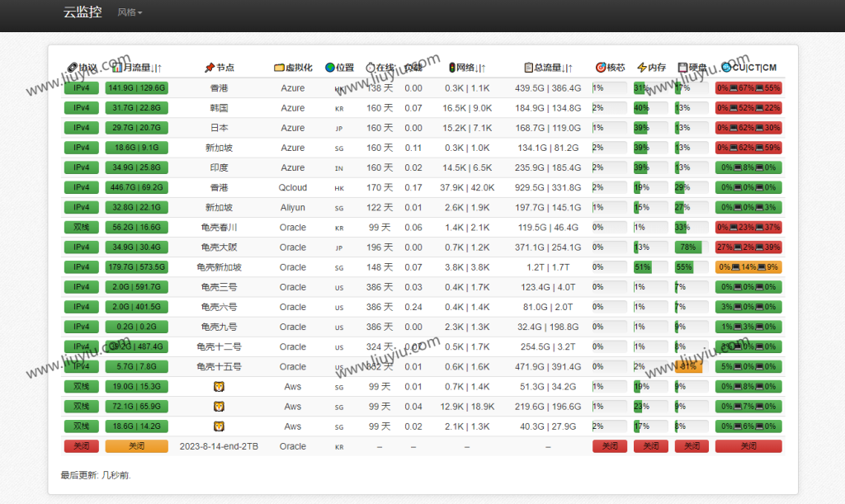
Task: Click the 141.9G | 129.6G monthly traffic badge
Action: [136, 87]
